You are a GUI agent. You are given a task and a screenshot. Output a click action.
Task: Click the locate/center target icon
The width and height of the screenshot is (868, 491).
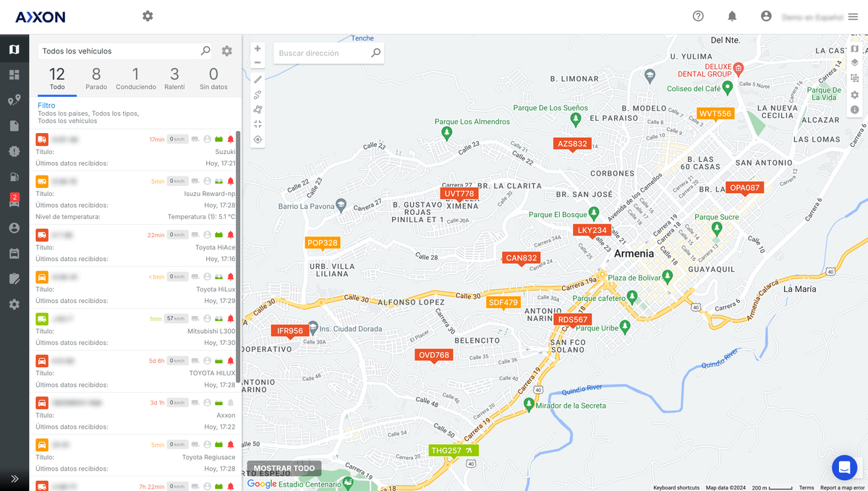tap(258, 140)
